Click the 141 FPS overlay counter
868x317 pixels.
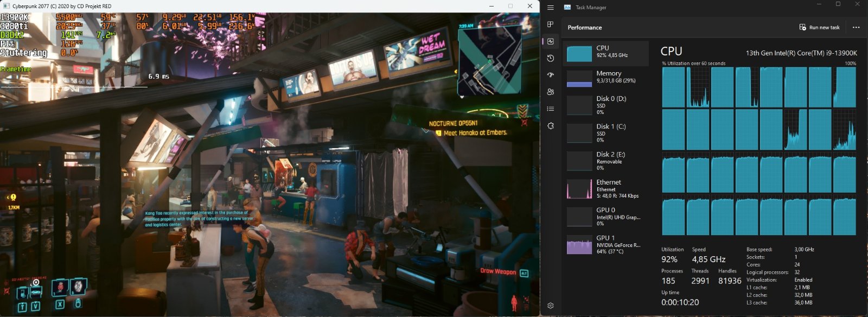pos(72,35)
